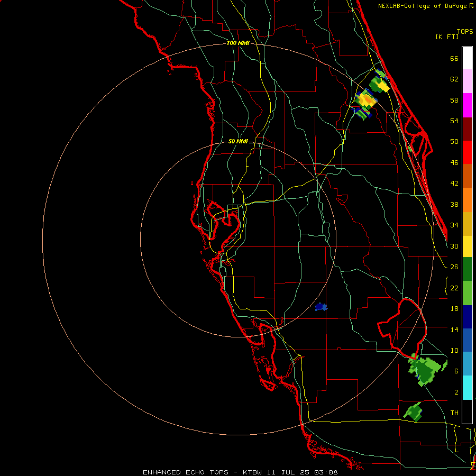Screen dimensions: 476x476
Task: Click the "10" legend value
Action: 454,351
